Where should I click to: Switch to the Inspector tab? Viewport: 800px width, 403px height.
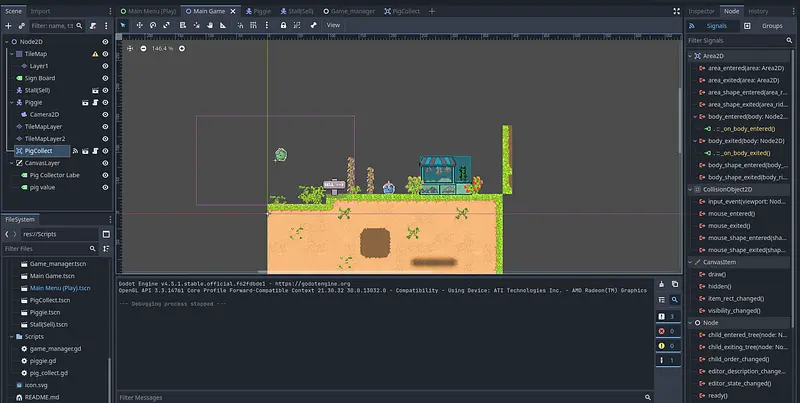pyautogui.click(x=701, y=10)
